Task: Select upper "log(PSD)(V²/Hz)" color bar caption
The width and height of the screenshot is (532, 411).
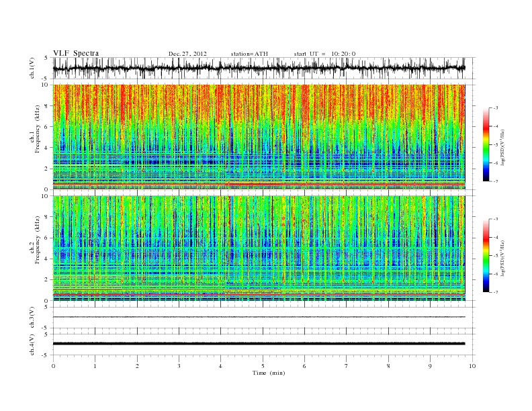Action: [502, 148]
